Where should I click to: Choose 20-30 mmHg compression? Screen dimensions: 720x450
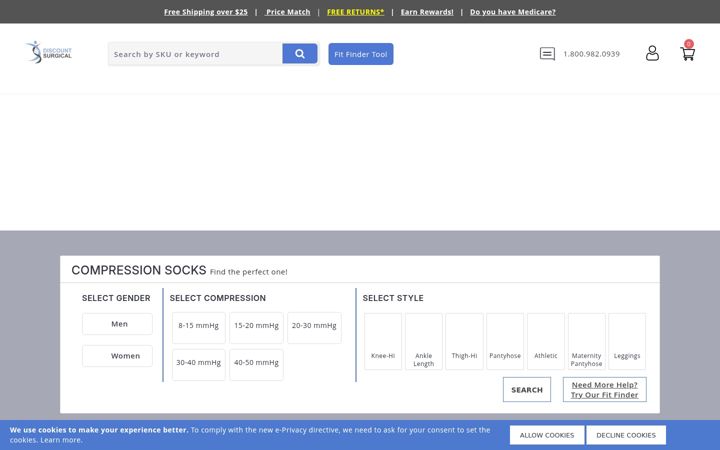314,328
